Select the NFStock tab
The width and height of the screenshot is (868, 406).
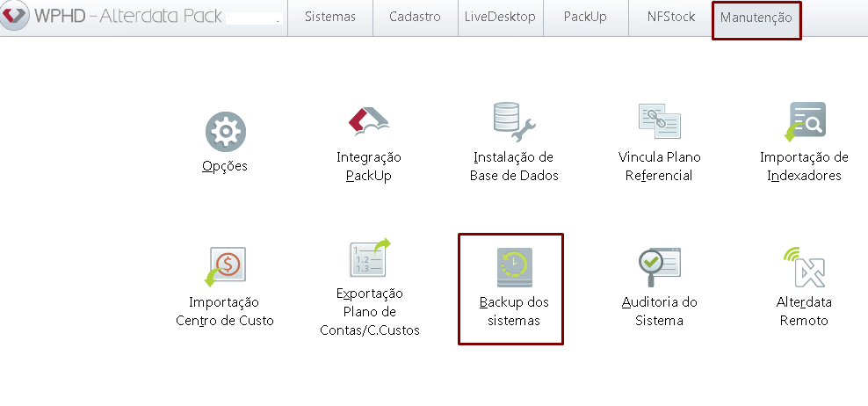670,18
